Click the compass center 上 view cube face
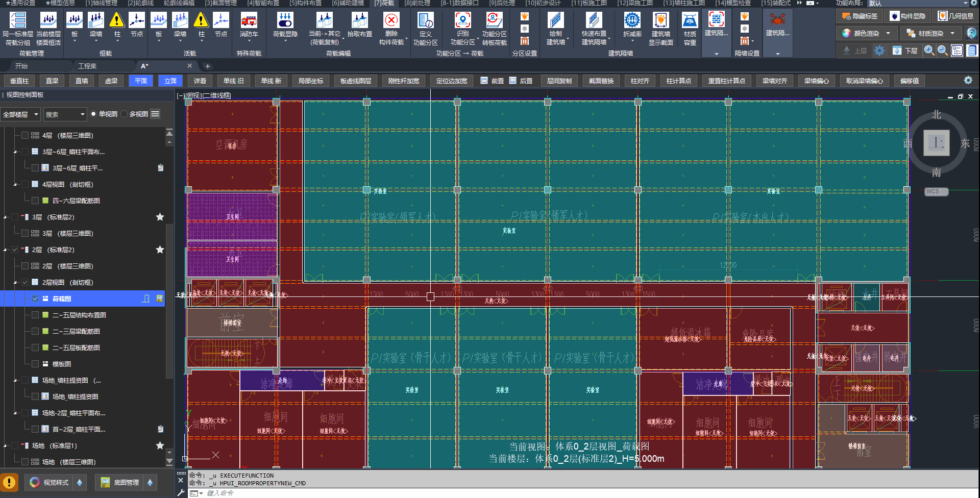 point(936,143)
